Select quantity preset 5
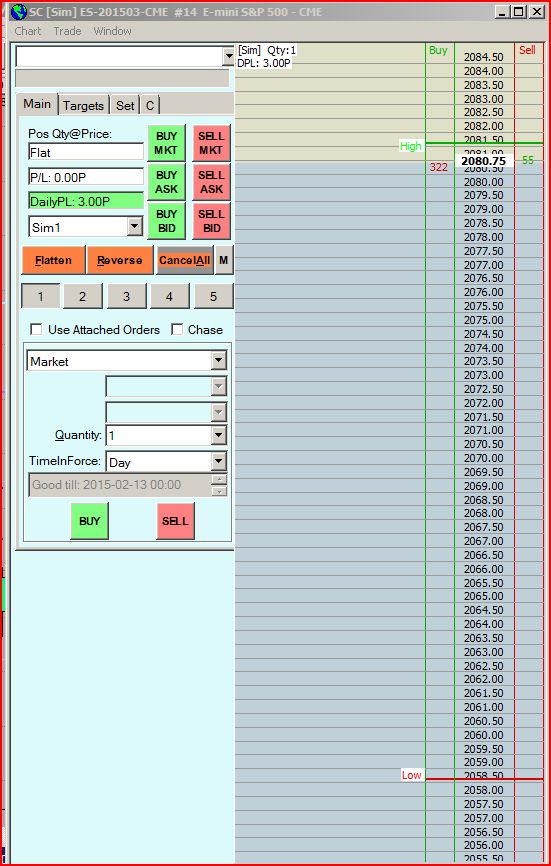551x866 pixels. pyautogui.click(x=213, y=297)
